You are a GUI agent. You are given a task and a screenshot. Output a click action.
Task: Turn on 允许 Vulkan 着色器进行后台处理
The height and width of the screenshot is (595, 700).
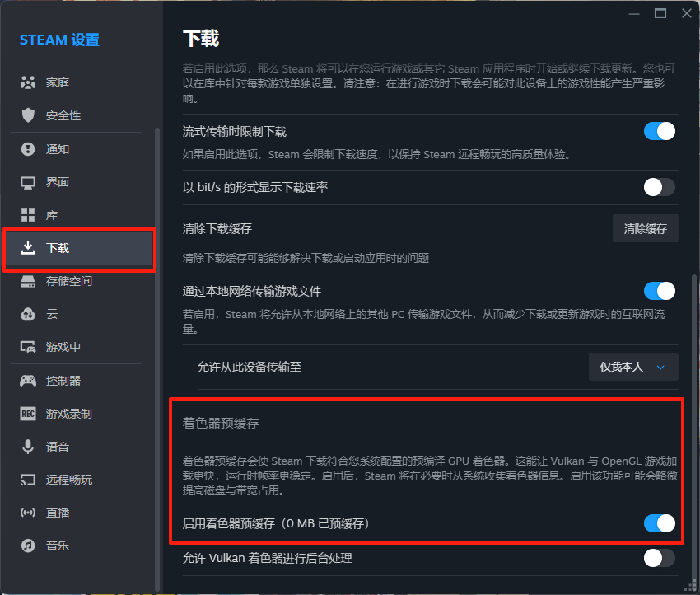pos(659,558)
